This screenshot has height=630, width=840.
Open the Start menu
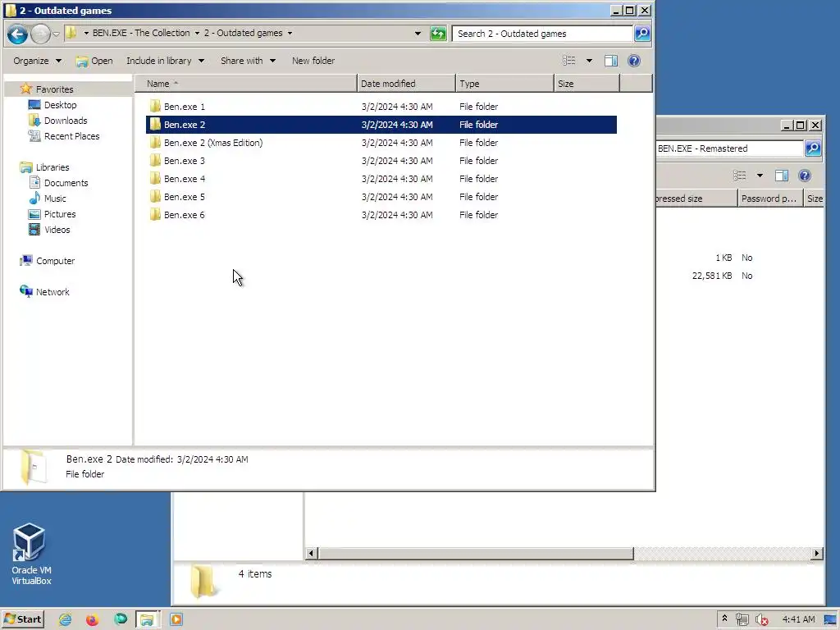22,619
